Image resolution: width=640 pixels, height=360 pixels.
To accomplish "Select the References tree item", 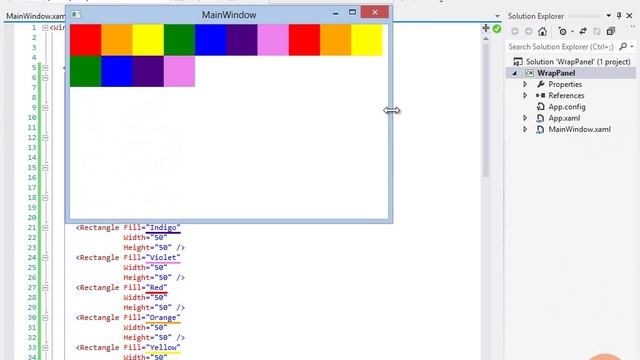I will point(566,95).
